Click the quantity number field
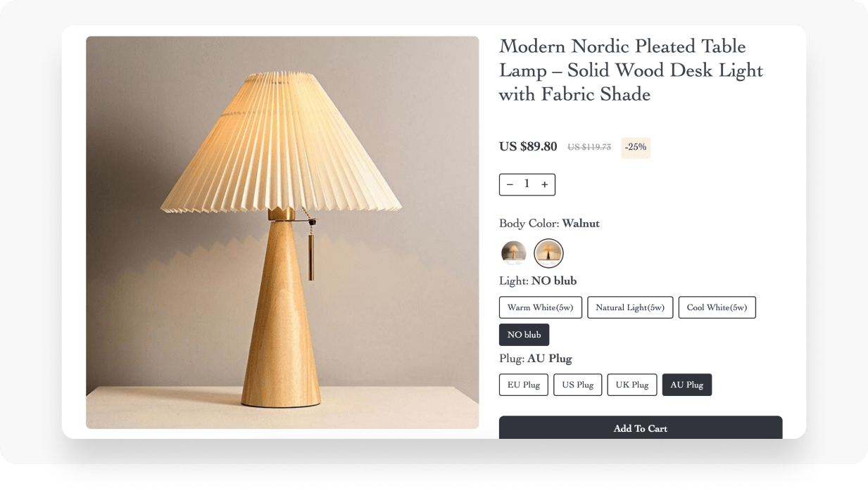Image resolution: width=868 pixels, height=493 pixels. pyautogui.click(x=527, y=184)
